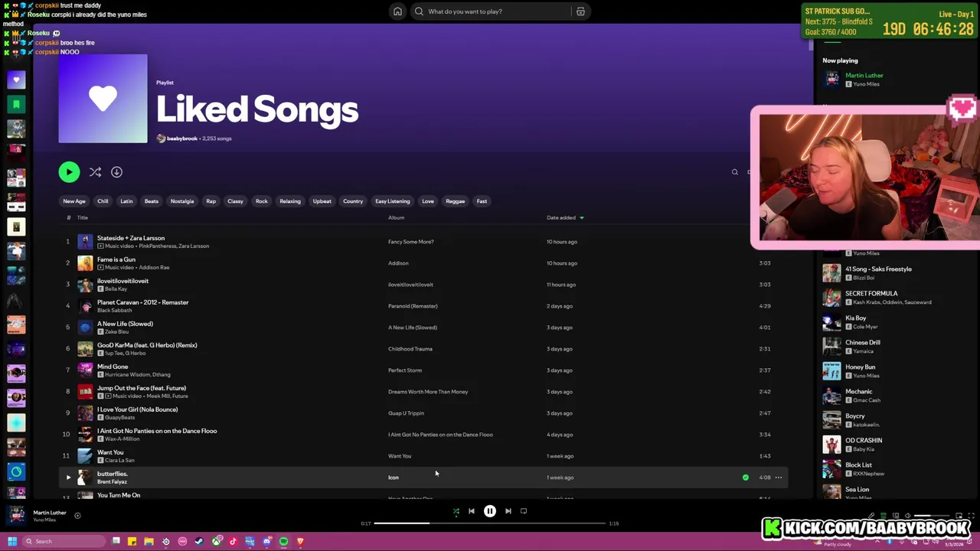
Task: Select Mind Gone track title
Action: pos(113,367)
